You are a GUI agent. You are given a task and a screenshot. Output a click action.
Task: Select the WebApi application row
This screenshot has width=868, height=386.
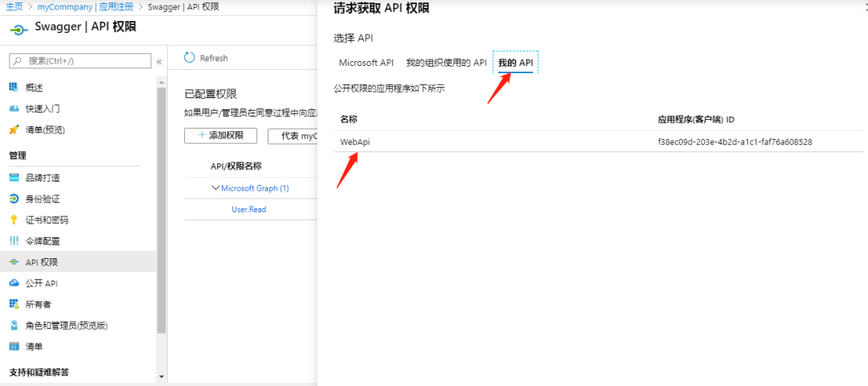click(599, 142)
